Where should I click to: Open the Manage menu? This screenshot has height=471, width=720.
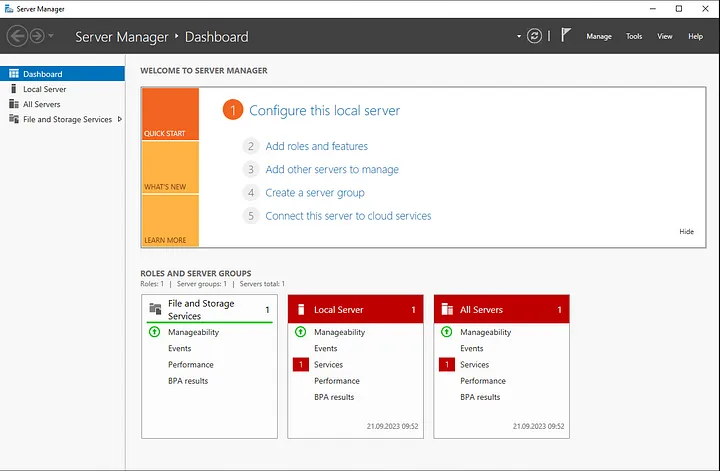coord(599,36)
